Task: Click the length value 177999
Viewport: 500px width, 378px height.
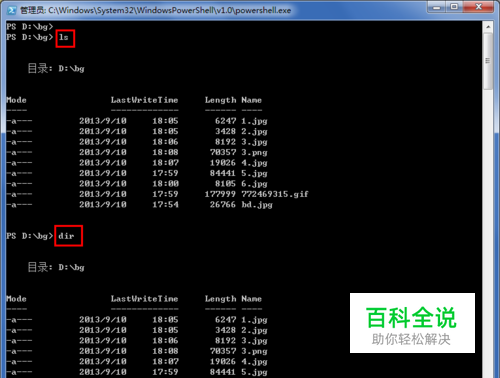Action: click(x=220, y=194)
